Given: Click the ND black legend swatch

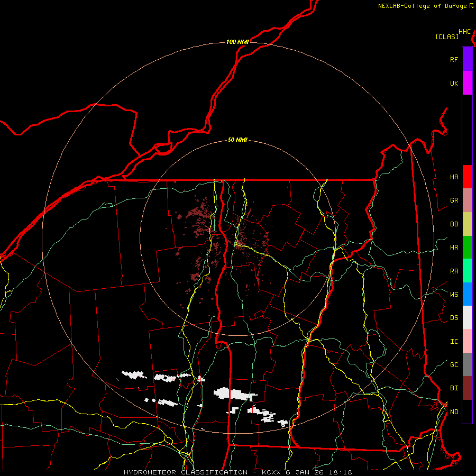Looking at the screenshot, I should coord(467,411).
